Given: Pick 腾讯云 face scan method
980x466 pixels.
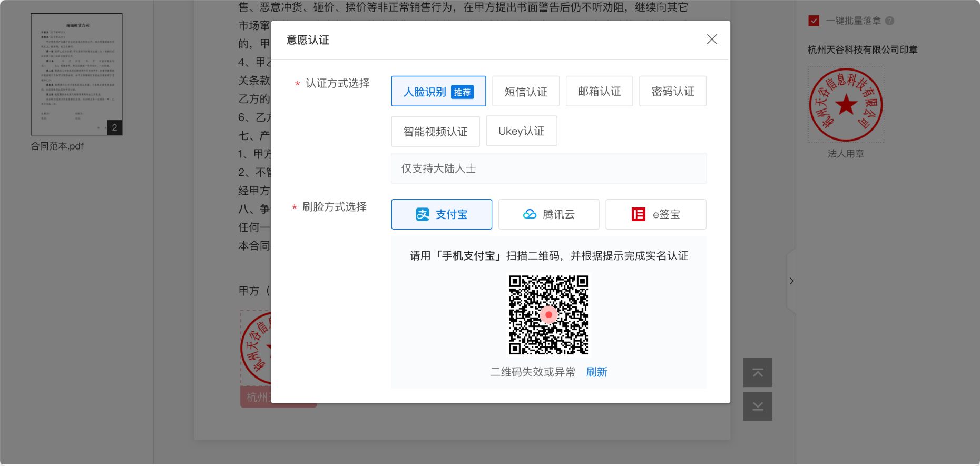Looking at the screenshot, I should click(x=548, y=214).
